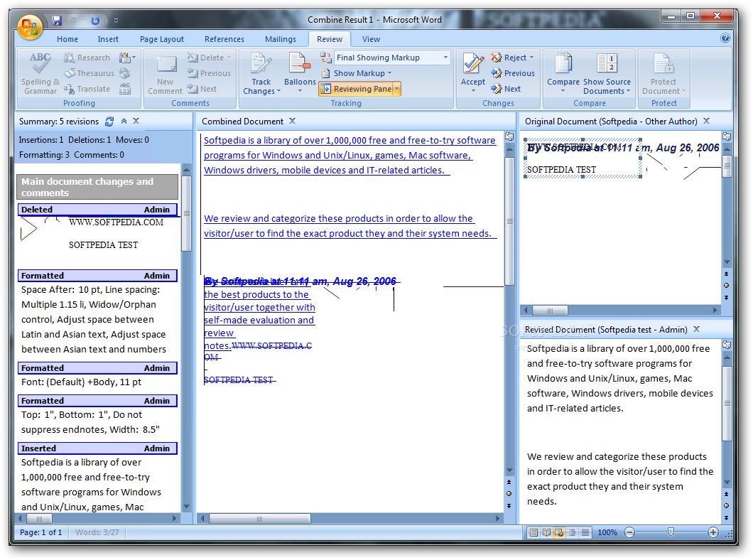753x560 pixels.
Task: Open Word Help question mark icon
Action: (x=725, y=38)
